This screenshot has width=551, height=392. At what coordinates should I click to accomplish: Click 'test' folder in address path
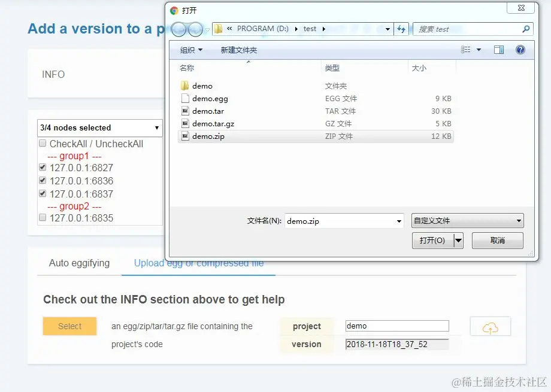point(310,29)
